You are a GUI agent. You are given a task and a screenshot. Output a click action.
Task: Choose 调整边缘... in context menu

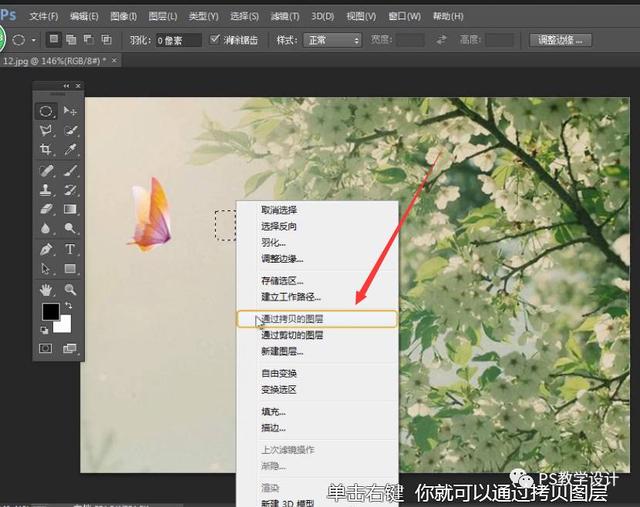[x=317, y=259]
